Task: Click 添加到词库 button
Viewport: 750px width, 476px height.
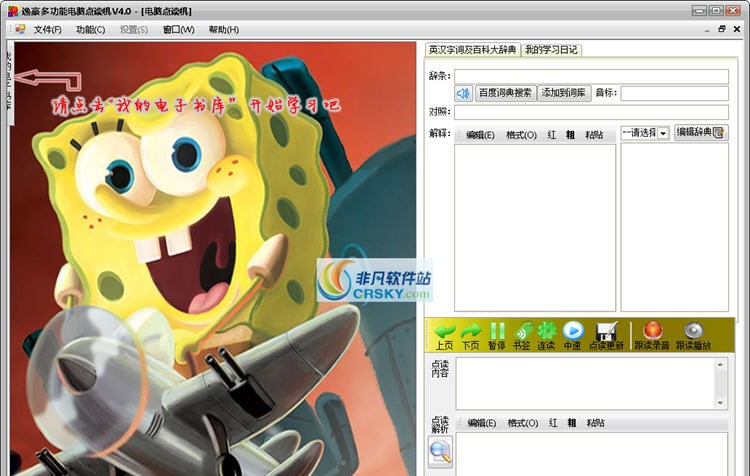Action: (565, 93)
